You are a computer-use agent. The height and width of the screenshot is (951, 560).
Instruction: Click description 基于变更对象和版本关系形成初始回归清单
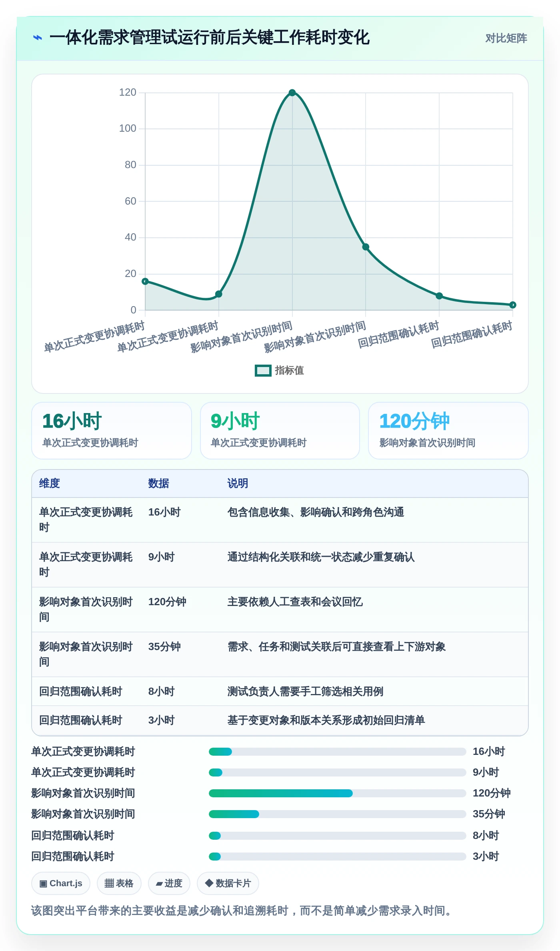tap(326, 720)
